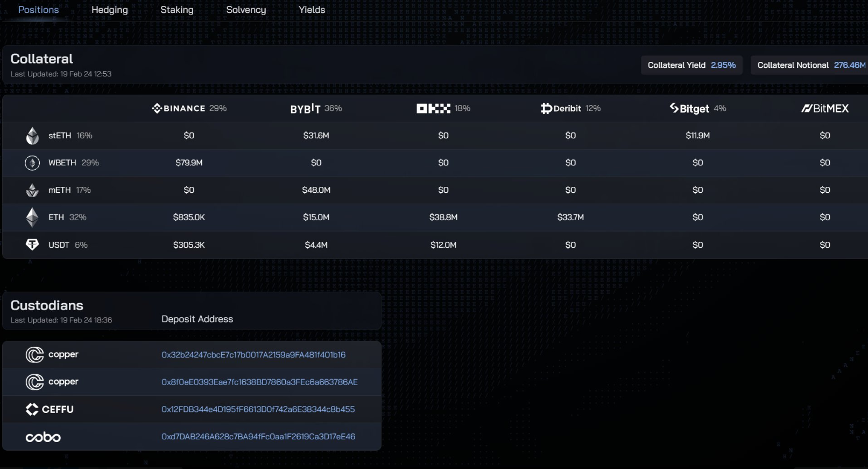Image resolution: width=868 pixels, height=469 pixels.
Task: Open the Positions tab
Action: (38, 10)
